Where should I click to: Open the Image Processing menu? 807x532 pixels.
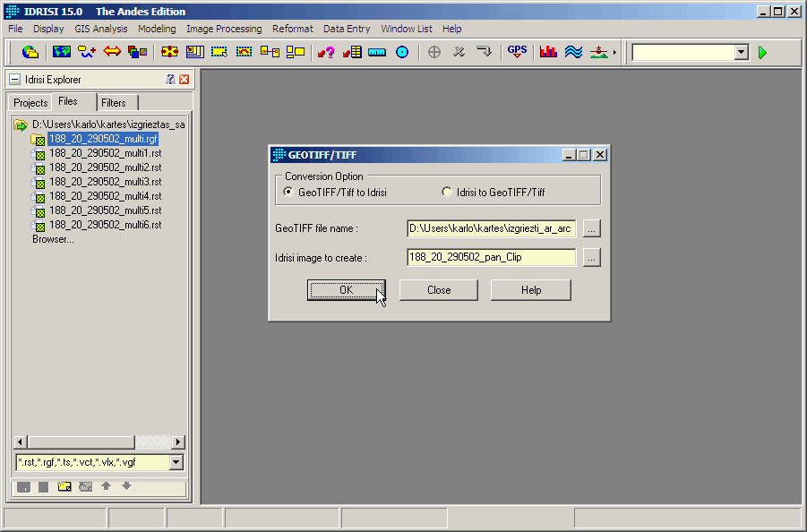point(224,29)
